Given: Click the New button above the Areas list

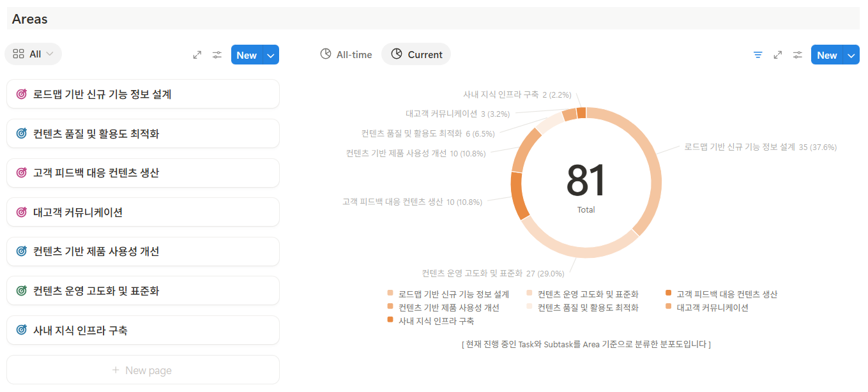Looking at the screenshot, I should coord(247,55).
